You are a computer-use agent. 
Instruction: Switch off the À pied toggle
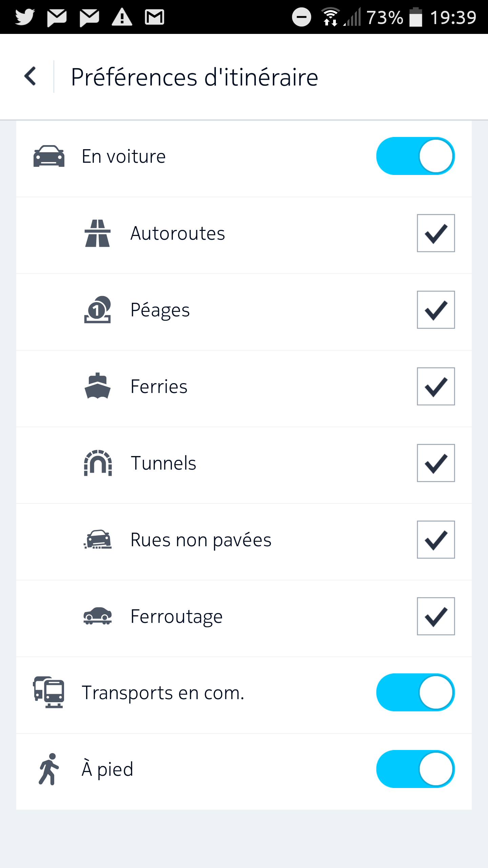click(x=415, y=769)
